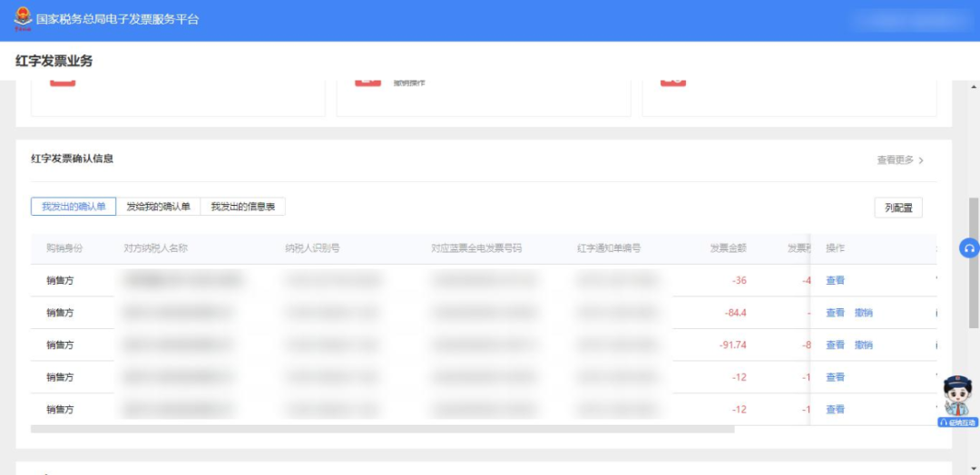Click the 对应蓝票全电发票号码 column header
980x475 pixels.
[x=476, y=248]
